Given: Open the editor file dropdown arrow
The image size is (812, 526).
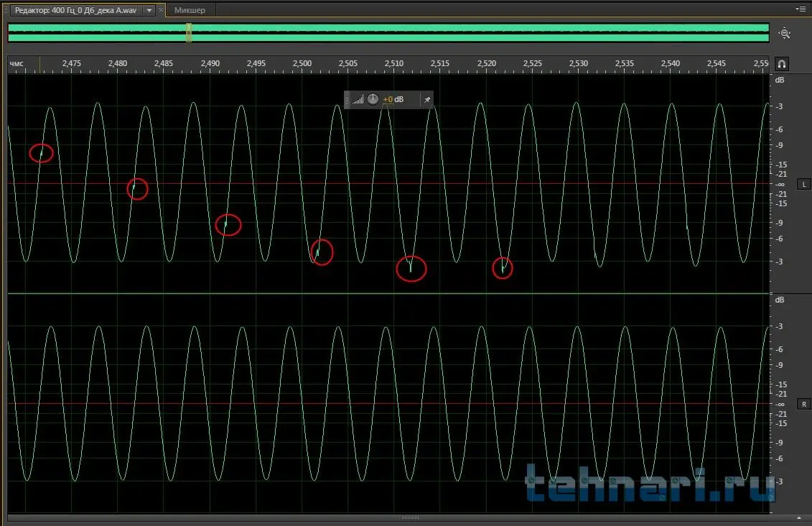Looking at the screenshot, I should (149, 10).
